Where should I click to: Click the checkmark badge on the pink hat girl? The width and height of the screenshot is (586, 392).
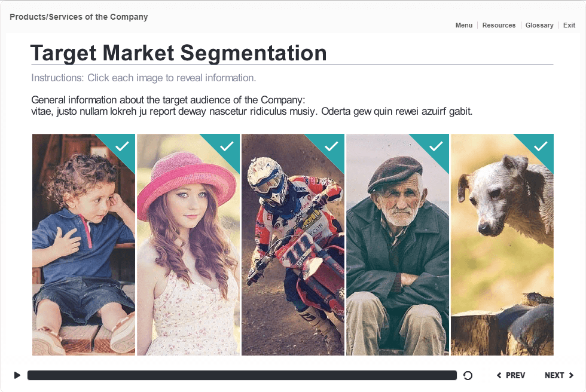[x=227, y=146]
